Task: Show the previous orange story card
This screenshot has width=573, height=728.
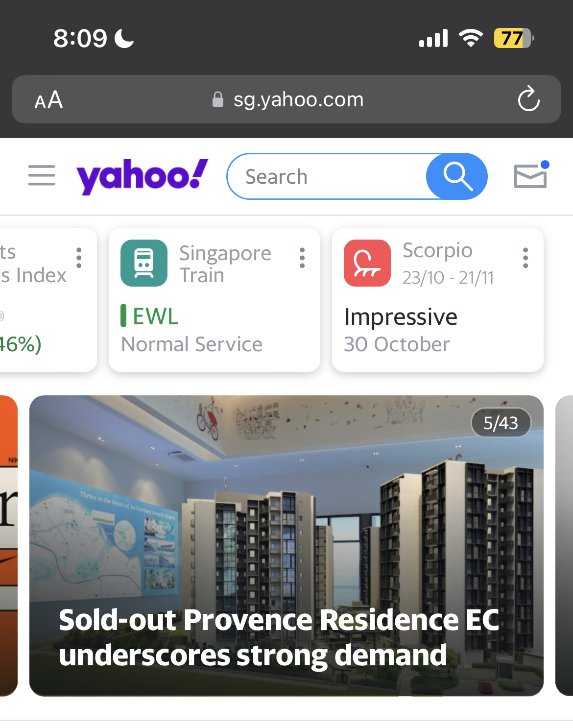Action: point(8,545)
